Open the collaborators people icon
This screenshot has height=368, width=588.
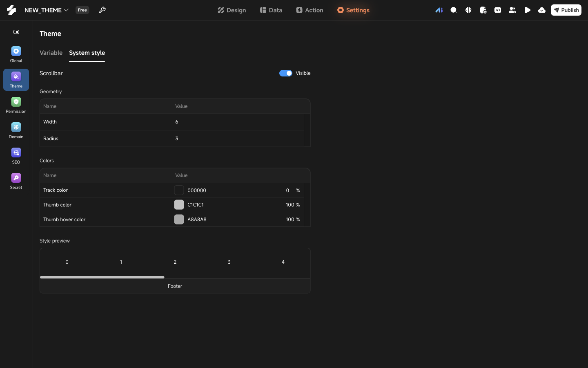click(x=512, y=10)
